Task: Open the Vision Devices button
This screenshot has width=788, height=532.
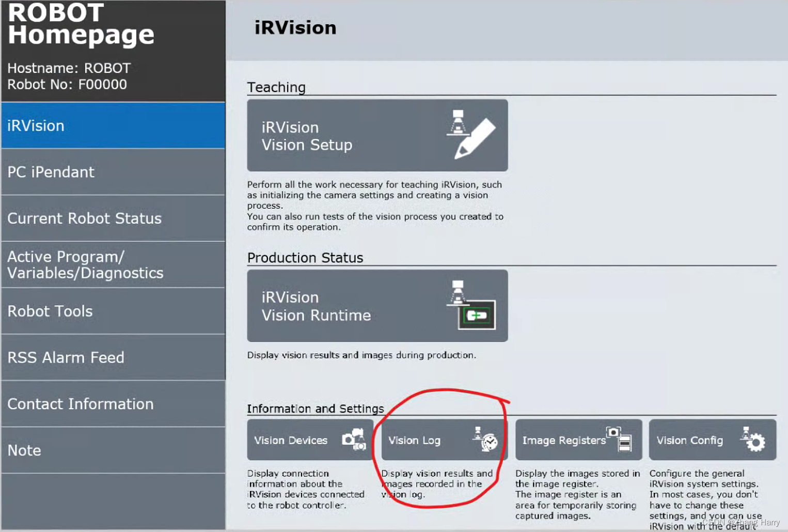Action: point(310,440)
